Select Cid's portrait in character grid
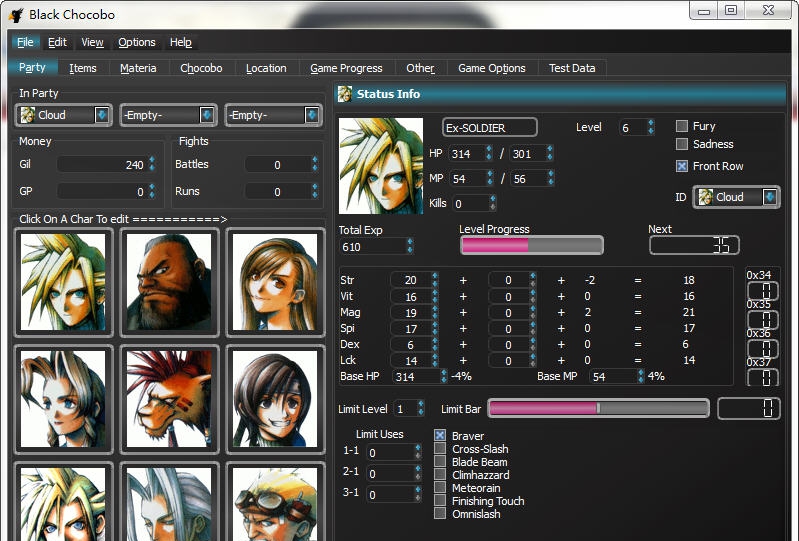The width and height of the screenshot is (799, 541). (273, 502)
